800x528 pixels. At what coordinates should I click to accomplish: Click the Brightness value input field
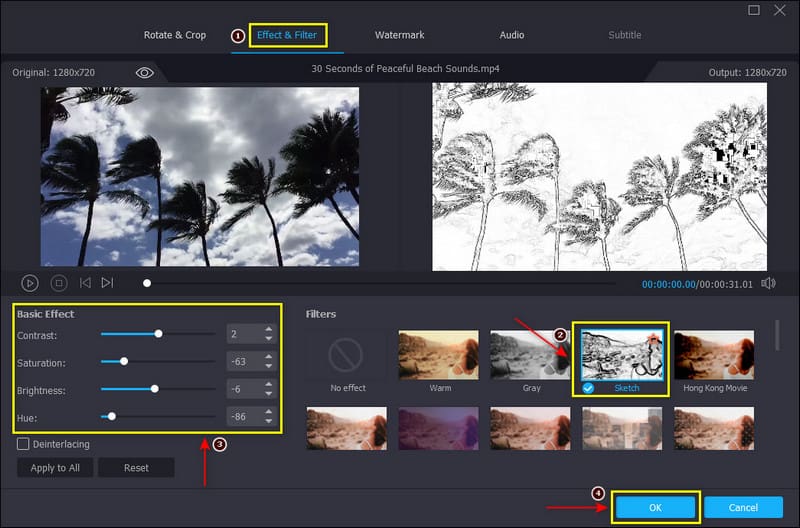pyautogui.click(x=243, y=388)
